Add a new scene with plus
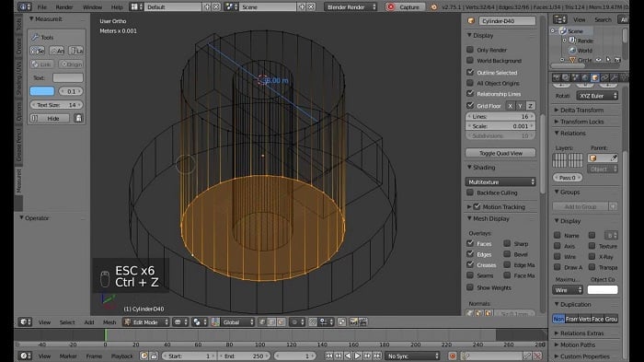Viewport: 644px width, 362px height. 302,6
